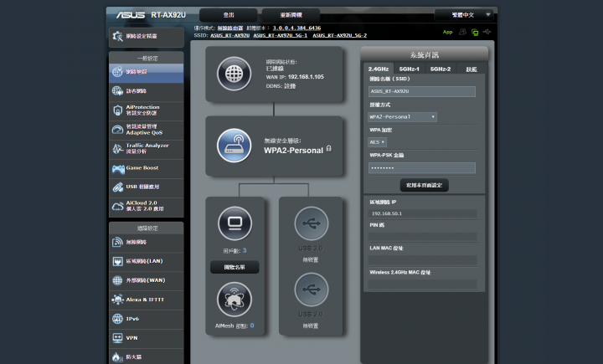This screenshot has width=603, height=364.
Task: Click the WPA-PSK key input field
Action: 422,168
